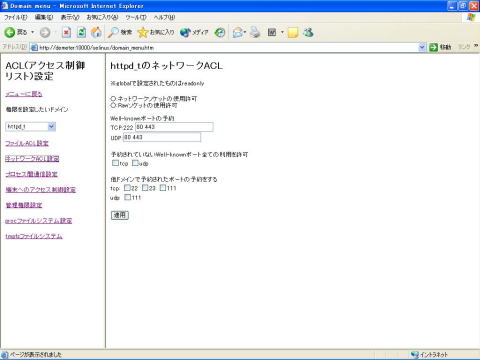Click the Home icon in toolbar
This screenshot has height=360, width=480.
[96, 32]
